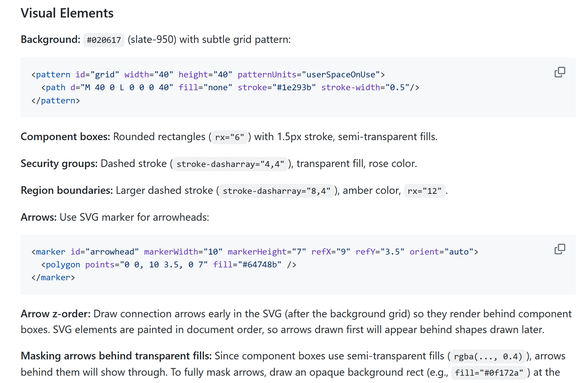Viewport: 588px width, 383px height.
Task: Copy the arrowhead marker code snippet
Action: [560, 249]
